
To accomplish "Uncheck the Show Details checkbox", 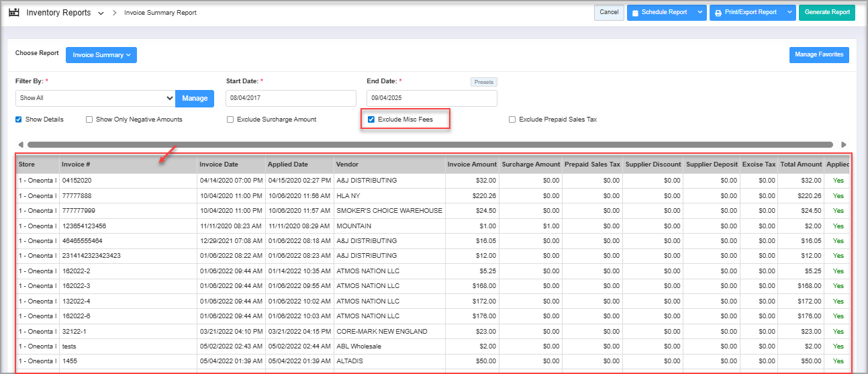I will click(x=19, y=120).
